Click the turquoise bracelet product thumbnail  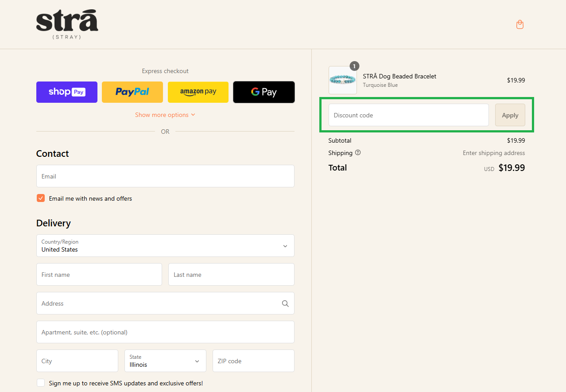(x=343, y=80)
